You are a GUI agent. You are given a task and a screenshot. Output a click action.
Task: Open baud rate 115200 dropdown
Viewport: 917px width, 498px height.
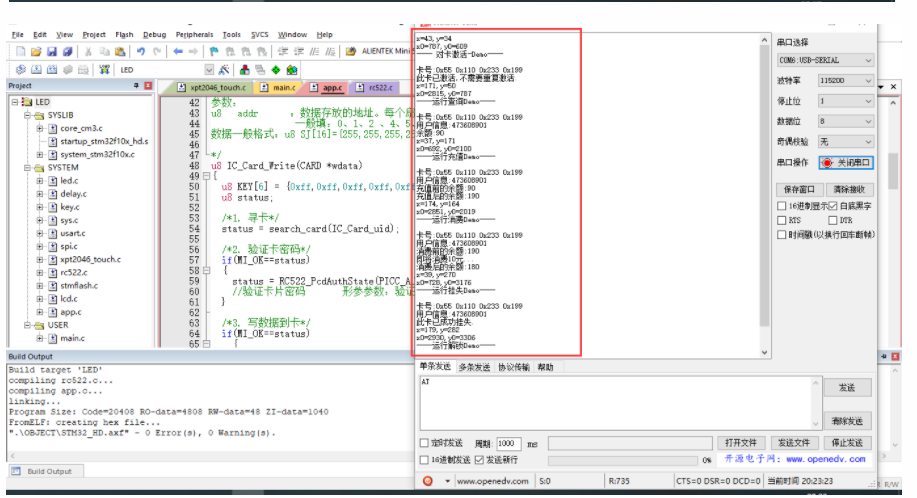(846, 80)
